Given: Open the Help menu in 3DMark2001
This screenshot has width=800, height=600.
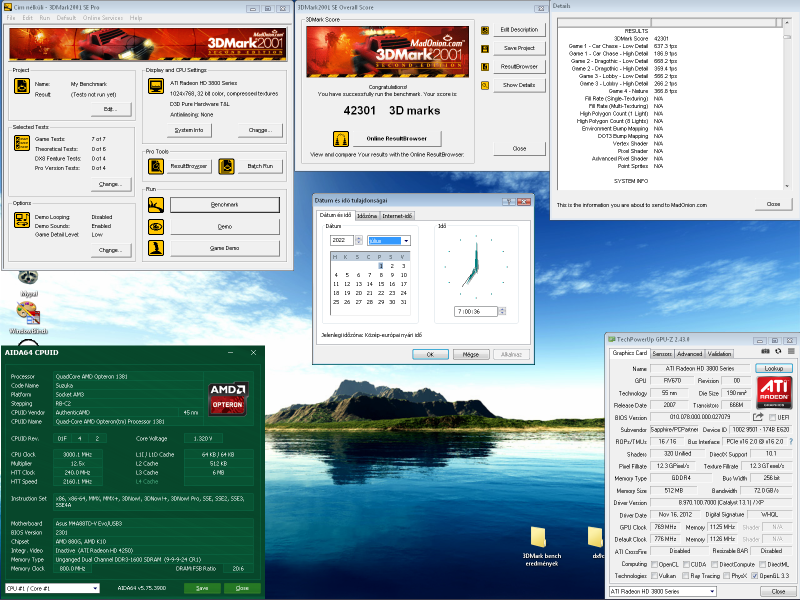Looking at the screenshot, I should point(136,18).
